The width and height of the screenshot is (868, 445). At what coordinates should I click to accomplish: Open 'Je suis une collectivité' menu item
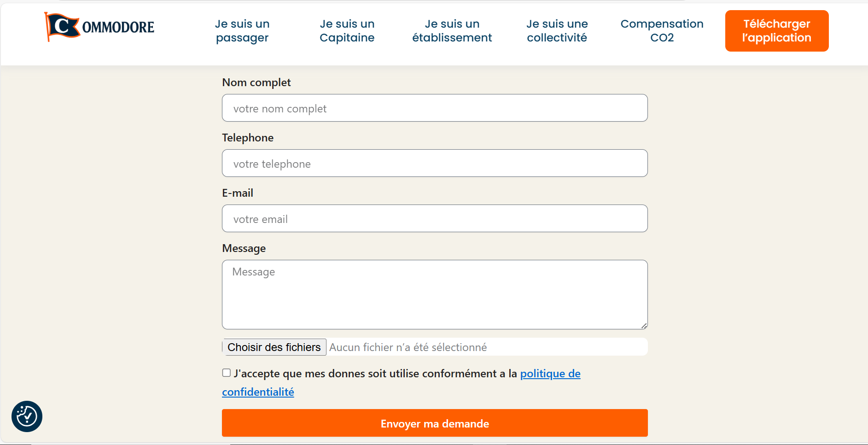(557, 31)
